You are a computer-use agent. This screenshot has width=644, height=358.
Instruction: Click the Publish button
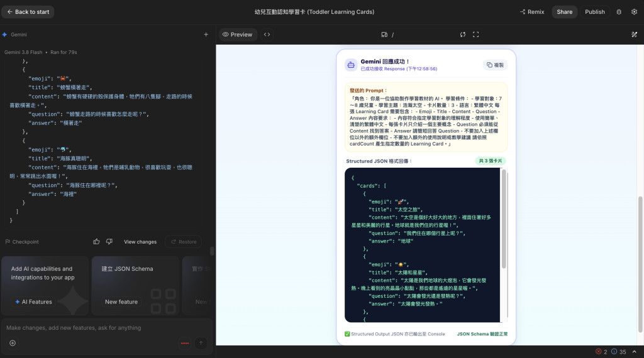595,12
